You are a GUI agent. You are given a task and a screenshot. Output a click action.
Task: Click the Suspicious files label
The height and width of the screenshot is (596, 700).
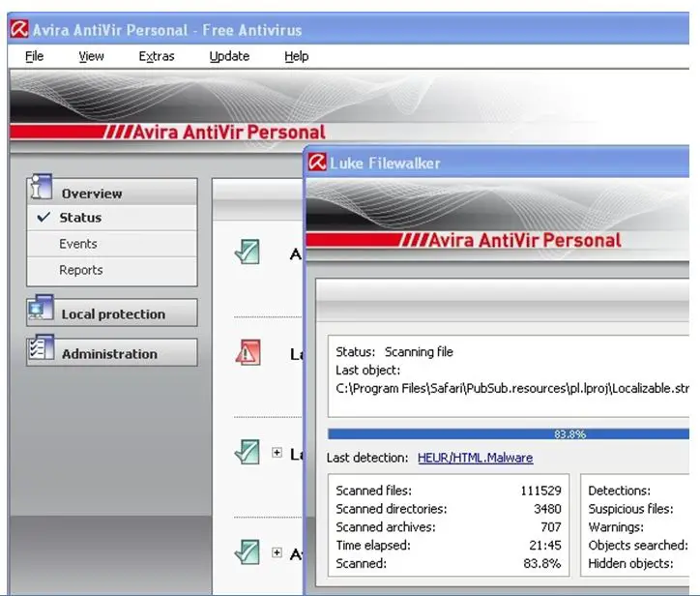(x=630, y=509)
